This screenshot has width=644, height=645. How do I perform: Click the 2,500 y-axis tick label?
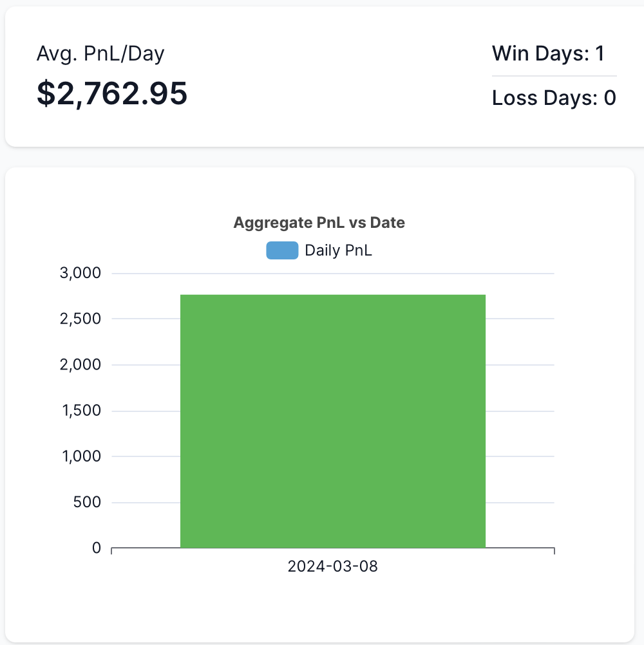pyautogui.click(x=80, y=319)
